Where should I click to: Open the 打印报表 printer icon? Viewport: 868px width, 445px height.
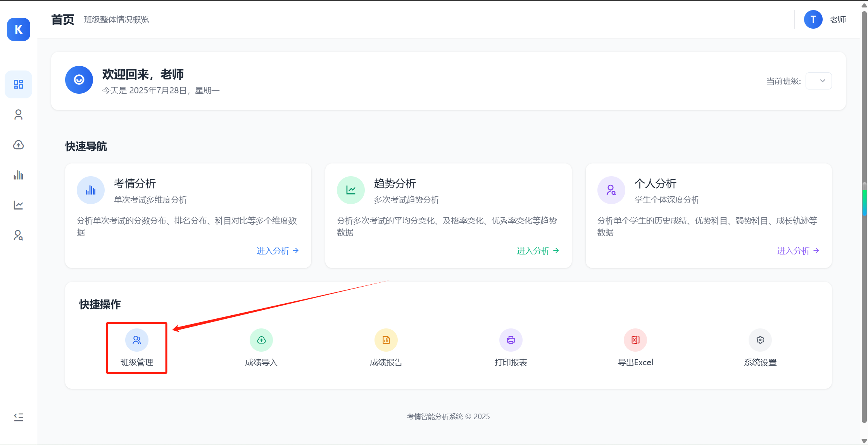coord(511,340)
